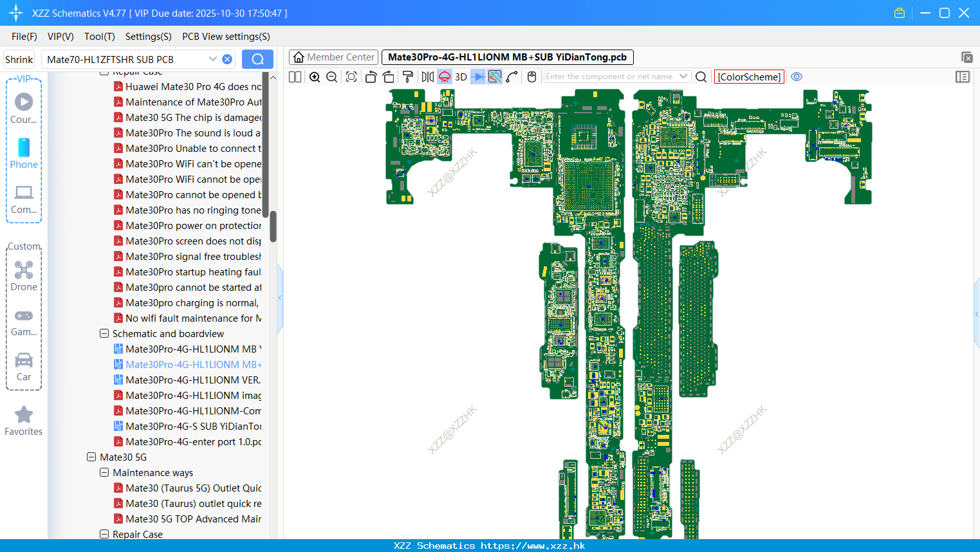980x552 pixels.
Task: Select the Zoom Out tool
Action: 331,76
